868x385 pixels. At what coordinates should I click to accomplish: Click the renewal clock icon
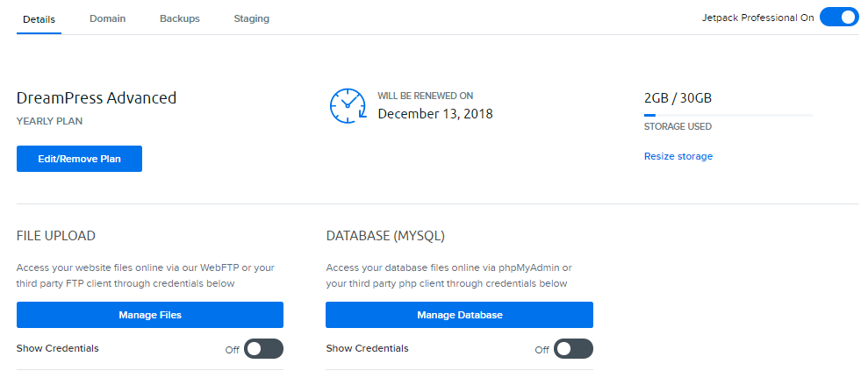[x=348, y=105]
